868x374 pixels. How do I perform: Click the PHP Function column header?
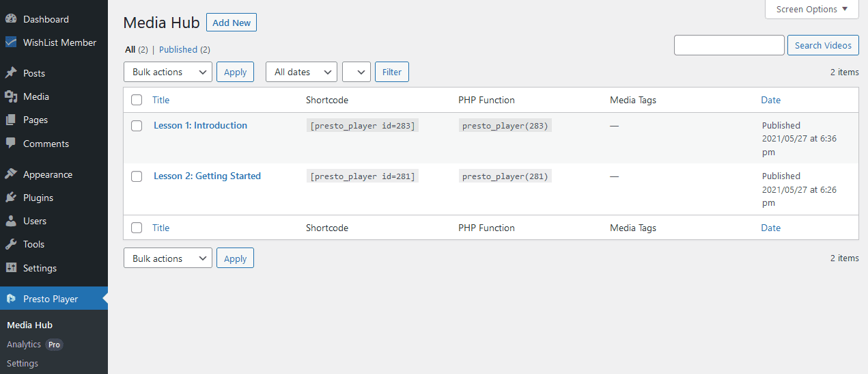[486, 100]
